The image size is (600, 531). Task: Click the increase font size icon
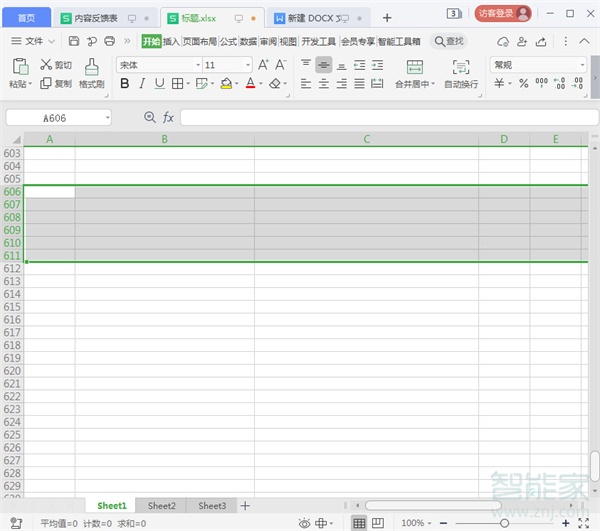pyautogui.click(x=264, y=65)
